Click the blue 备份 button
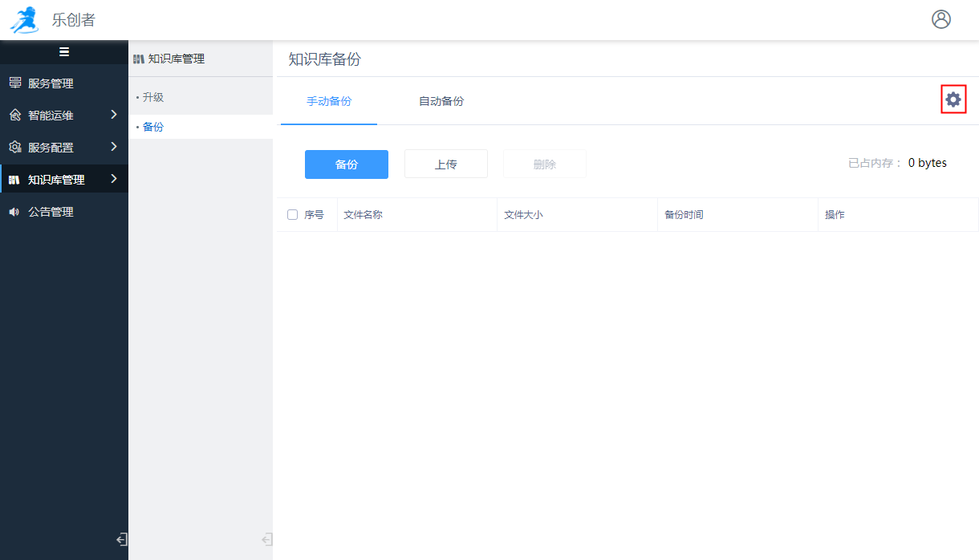 click(x=346, y=164)
